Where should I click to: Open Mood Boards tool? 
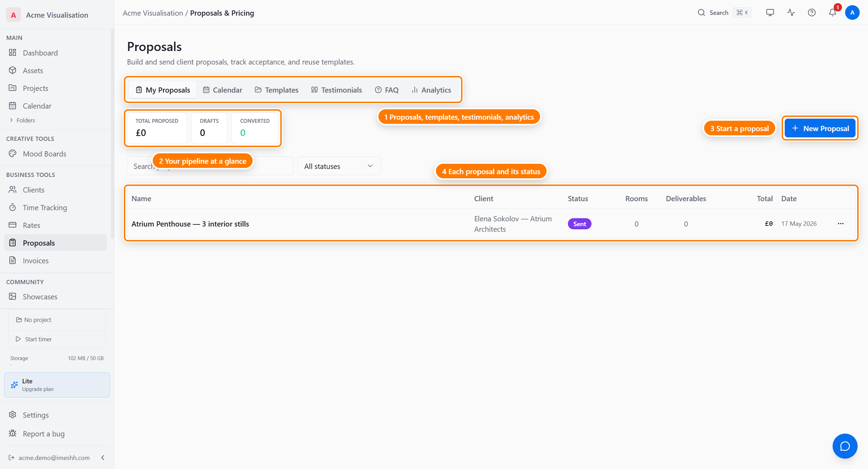pos(56,154)
